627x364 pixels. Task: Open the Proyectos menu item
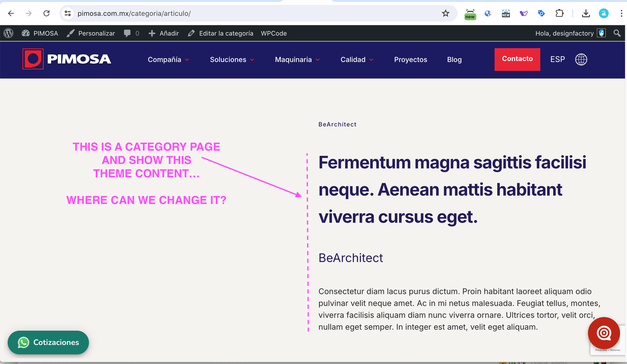[x=411, y=60]
